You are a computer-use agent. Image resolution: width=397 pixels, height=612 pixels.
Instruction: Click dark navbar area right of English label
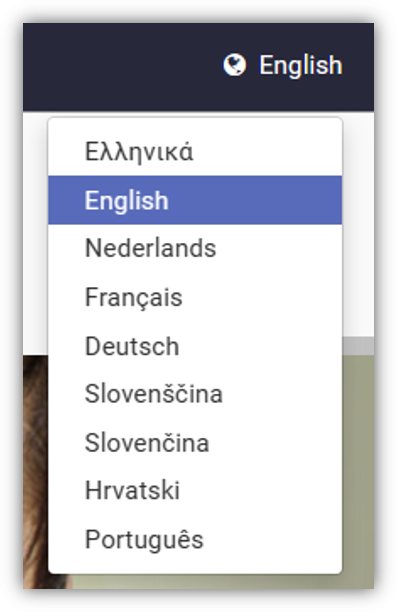pos(359,66)
